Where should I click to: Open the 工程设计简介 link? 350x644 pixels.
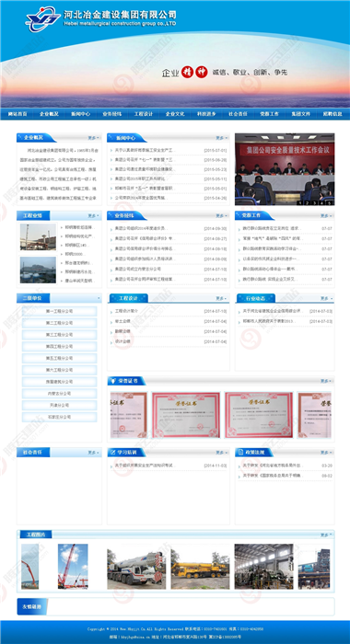coord(127,311)
